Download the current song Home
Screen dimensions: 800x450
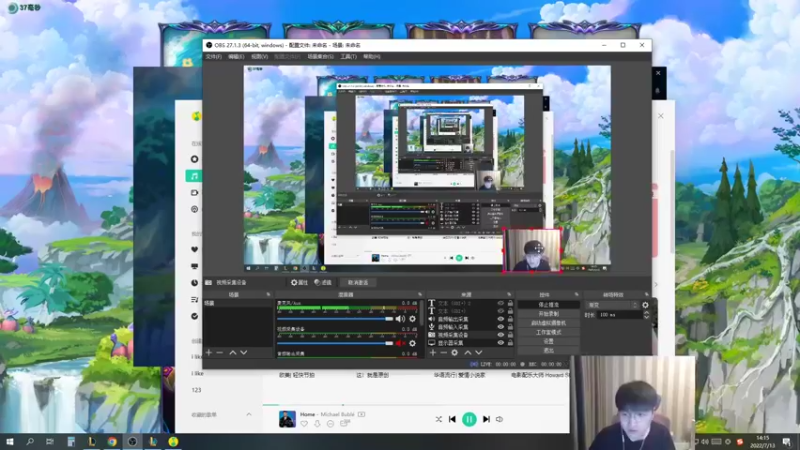pos(317,423)
